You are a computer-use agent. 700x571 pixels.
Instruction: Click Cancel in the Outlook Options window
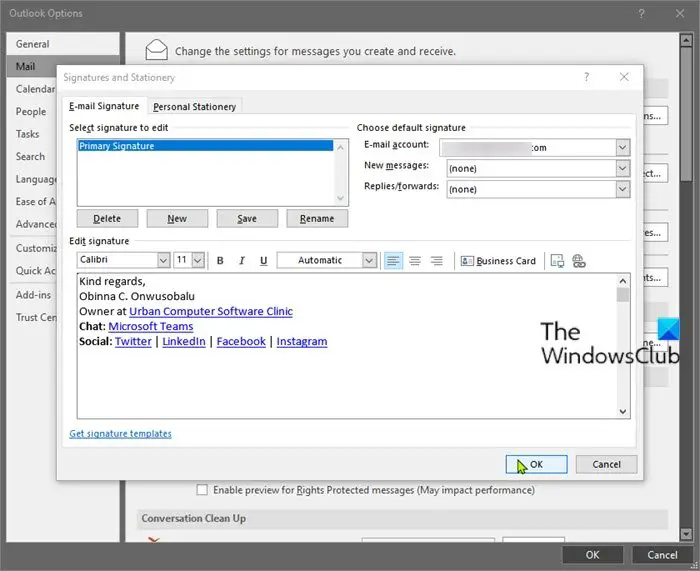(x=662, y=554)
